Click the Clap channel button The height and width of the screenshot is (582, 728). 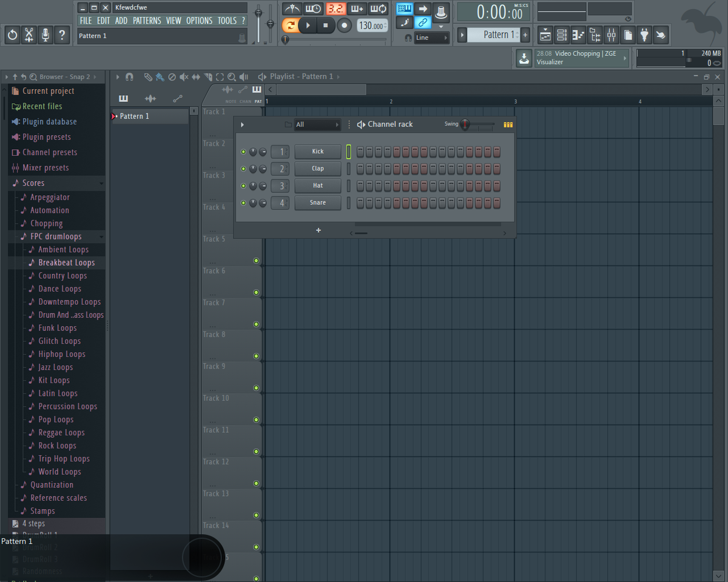pyautogui.click(x=318, y=169)
